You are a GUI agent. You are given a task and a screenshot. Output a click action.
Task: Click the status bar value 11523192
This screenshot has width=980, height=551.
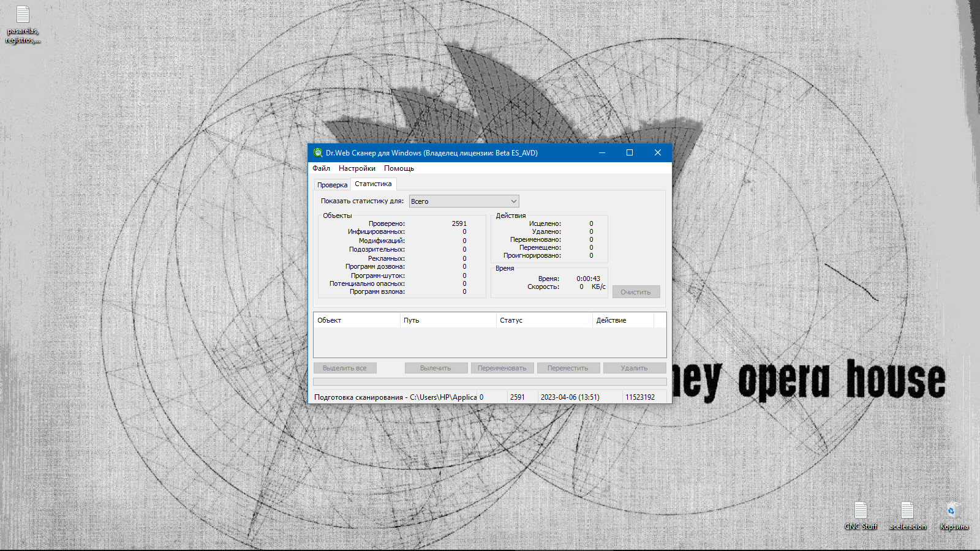[x=640, y=397]
